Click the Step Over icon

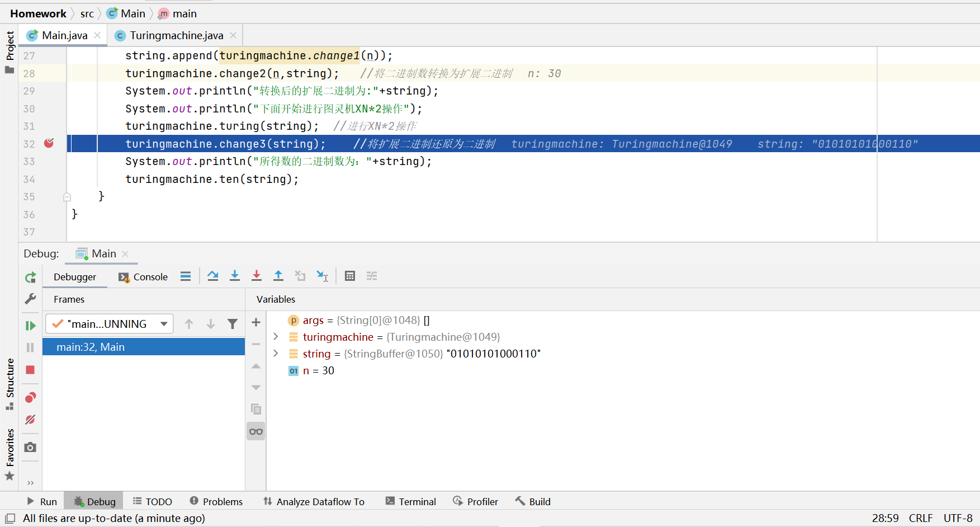tap(213, 276)
